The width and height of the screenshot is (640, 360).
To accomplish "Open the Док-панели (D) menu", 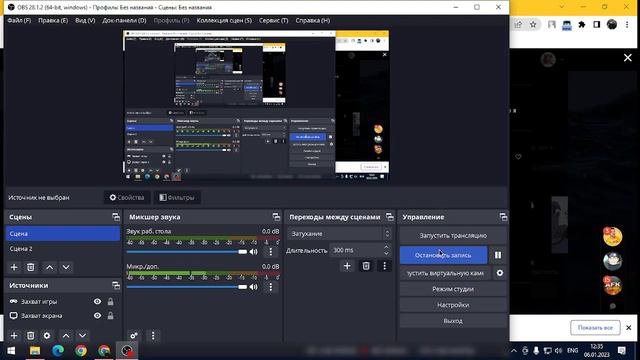I will tap(124, 20).
